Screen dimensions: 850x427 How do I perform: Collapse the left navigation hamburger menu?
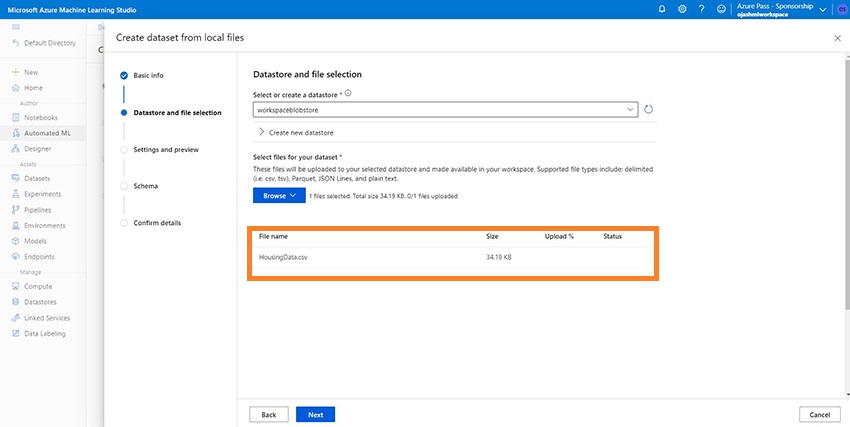tap(15, 27)
